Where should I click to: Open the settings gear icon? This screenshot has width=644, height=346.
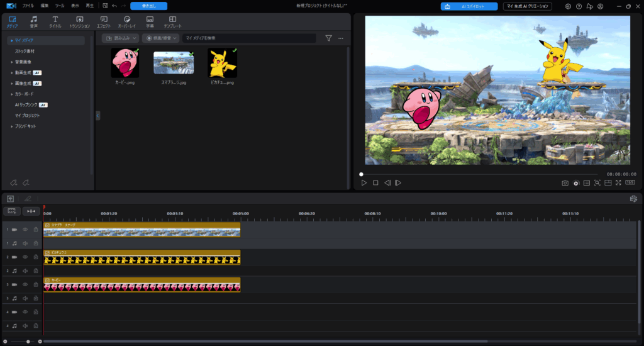(x=568, y=6)
